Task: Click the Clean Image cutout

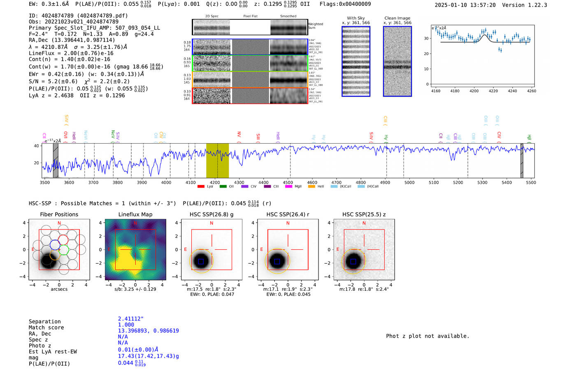Action: point(397,61)
